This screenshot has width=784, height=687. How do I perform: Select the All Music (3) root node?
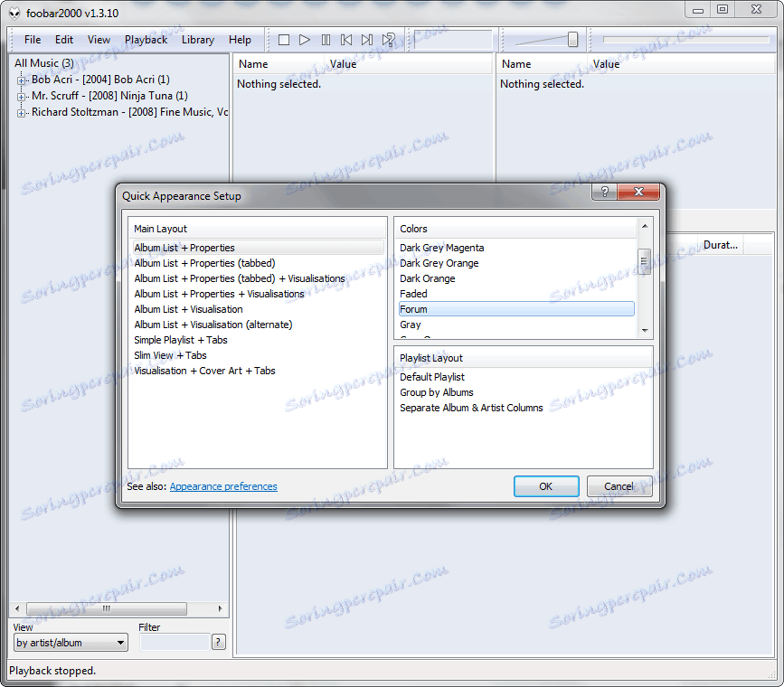(44, 63)
